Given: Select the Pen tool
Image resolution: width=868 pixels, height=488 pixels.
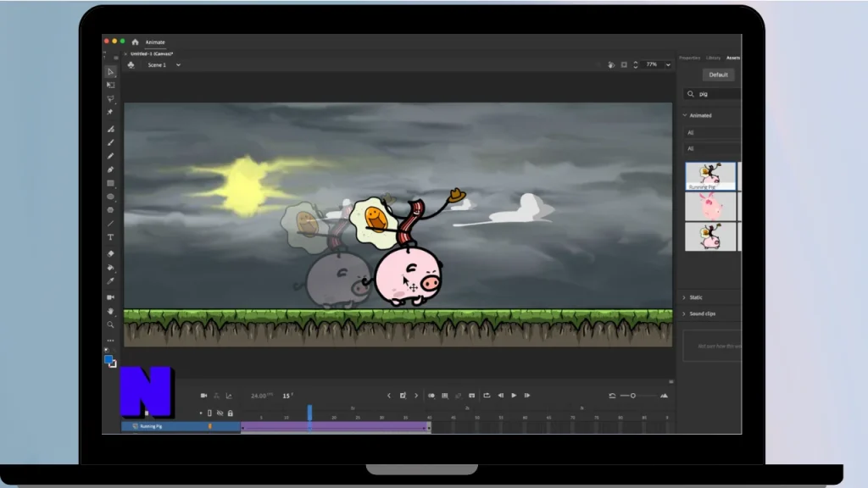Looking at the screenshot, I should click(111, 169).
